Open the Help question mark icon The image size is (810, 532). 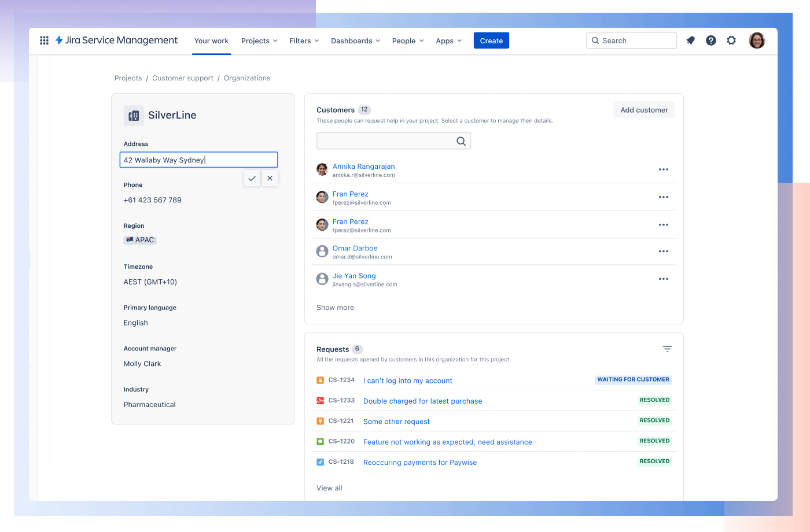[710, 40]
